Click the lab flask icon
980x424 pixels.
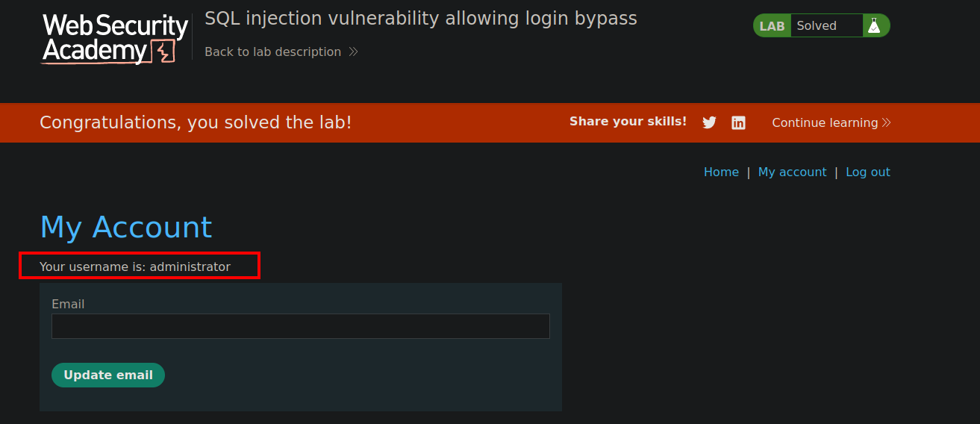point(873,25)
